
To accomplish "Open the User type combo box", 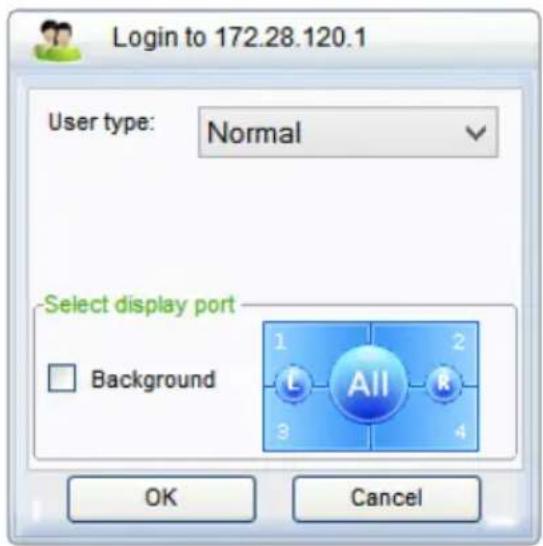I will [x=348, y=132].
